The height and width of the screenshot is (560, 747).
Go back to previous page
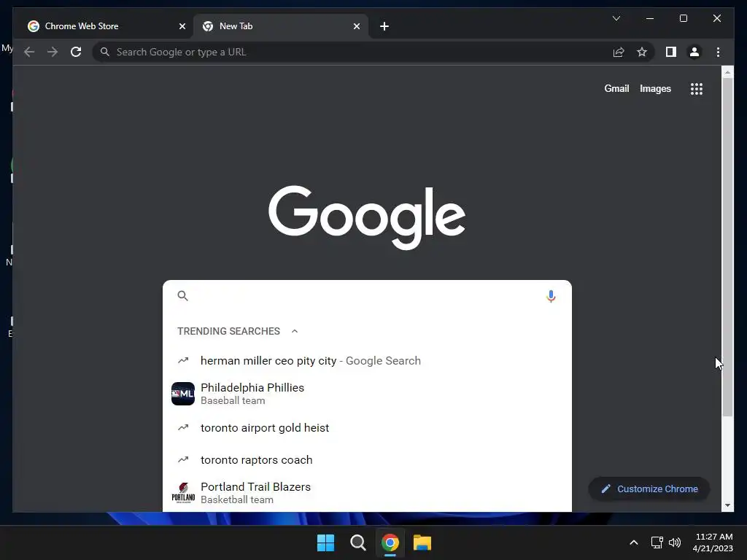29,52
